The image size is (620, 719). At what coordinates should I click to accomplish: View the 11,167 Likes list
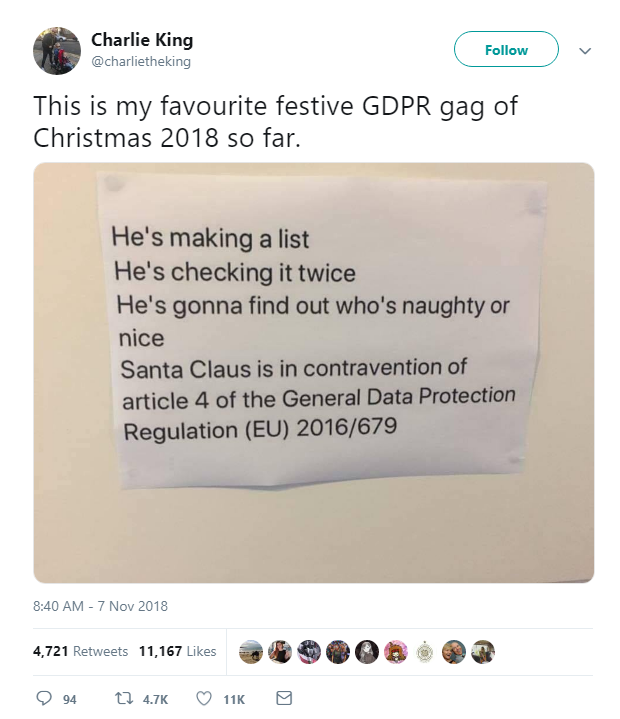(177, 651)
